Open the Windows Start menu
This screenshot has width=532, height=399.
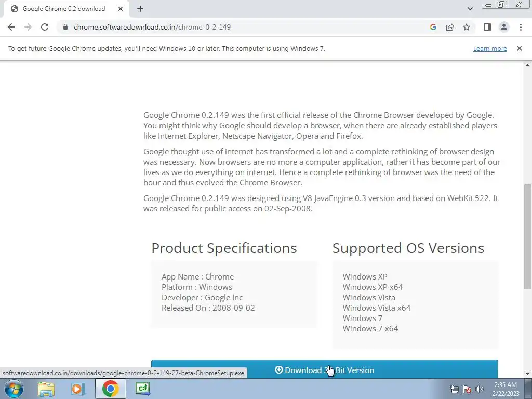click(x=14, y=389)
